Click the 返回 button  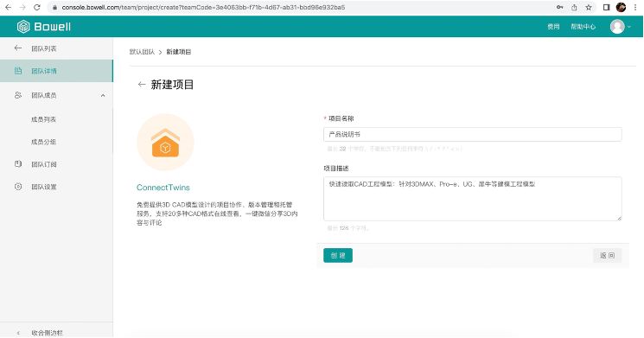607,256
